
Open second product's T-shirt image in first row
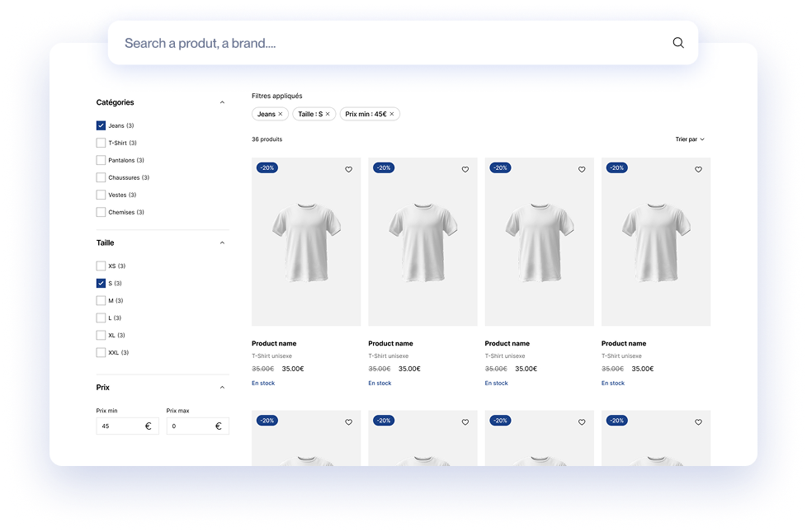click(423, 242)
